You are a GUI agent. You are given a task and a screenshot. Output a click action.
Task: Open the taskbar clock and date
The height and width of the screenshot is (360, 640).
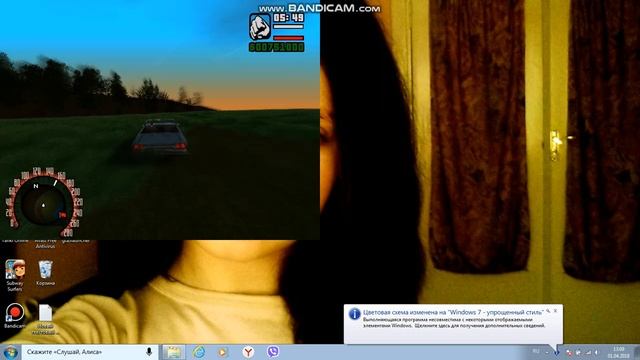(x=619, y=352)
